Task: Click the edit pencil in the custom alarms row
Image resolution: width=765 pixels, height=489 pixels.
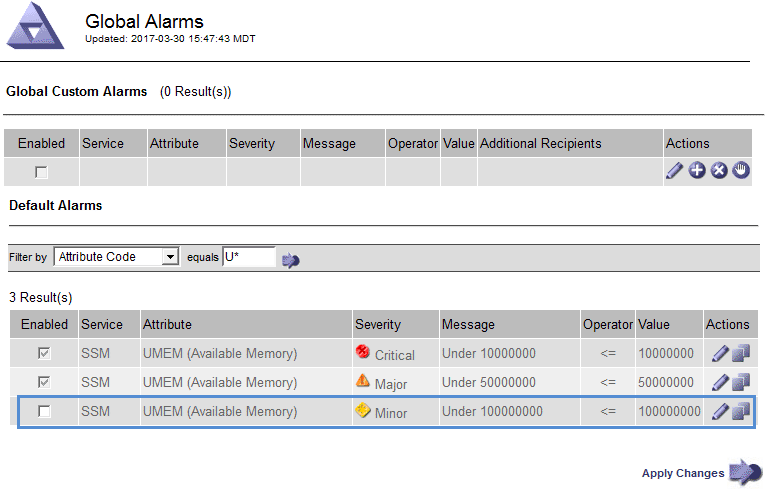Action: point(675,171)
